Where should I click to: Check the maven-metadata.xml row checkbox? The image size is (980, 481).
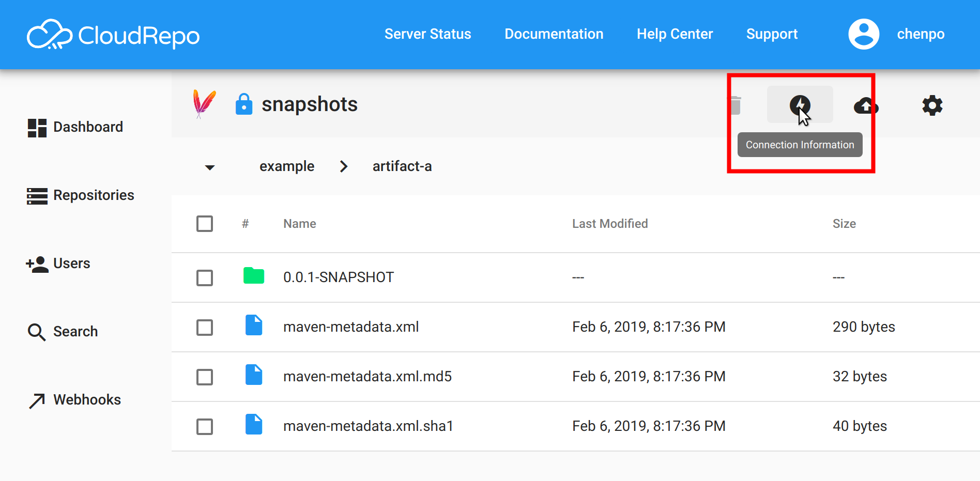[x=205, y=328]
